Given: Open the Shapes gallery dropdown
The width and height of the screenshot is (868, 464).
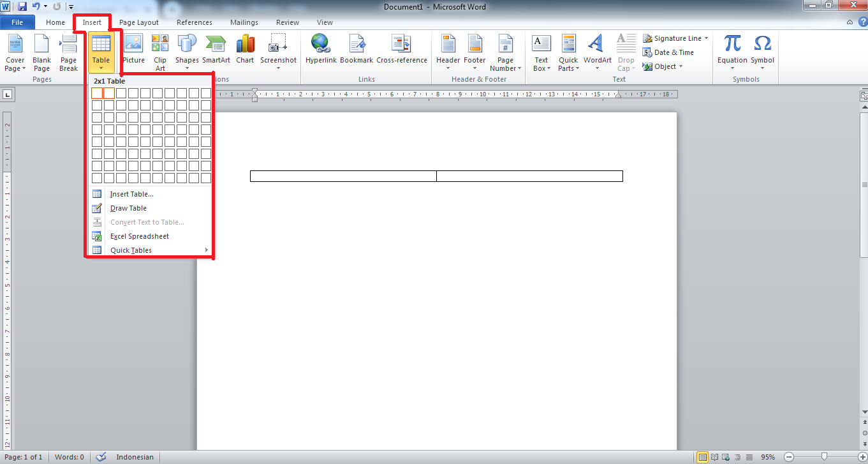Looking at the screenshot, I should coord(186,51).
